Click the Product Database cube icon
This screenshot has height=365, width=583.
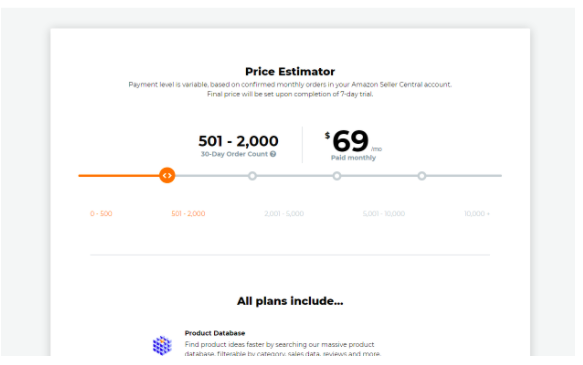click(162, 345)
